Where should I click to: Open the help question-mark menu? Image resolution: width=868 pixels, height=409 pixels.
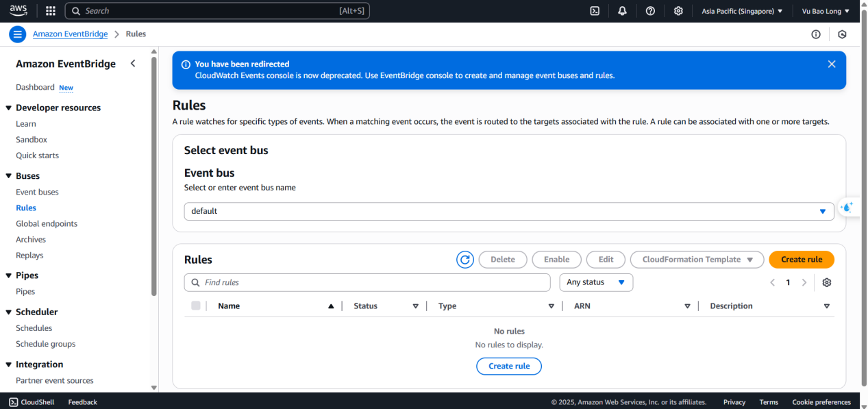tap(651, 11)
